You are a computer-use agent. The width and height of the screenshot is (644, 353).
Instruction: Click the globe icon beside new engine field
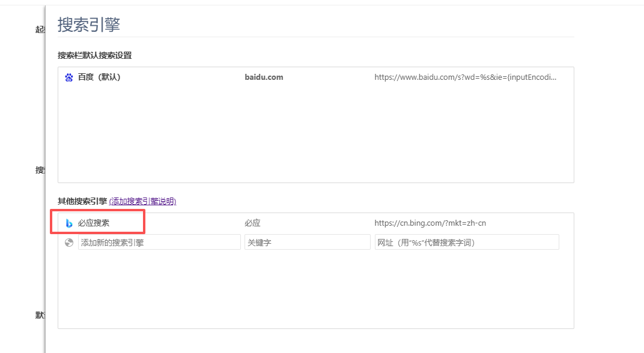(69, 243)
